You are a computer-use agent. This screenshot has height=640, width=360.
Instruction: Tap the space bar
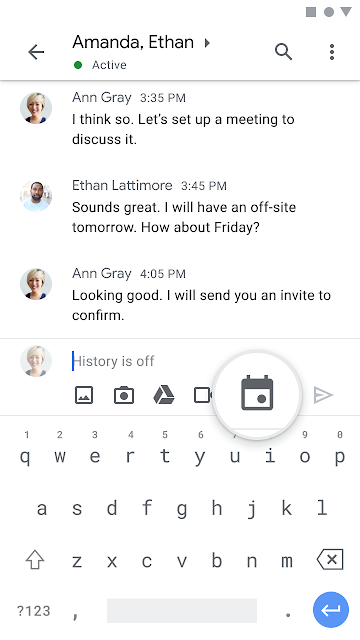(x=182, y=611)
